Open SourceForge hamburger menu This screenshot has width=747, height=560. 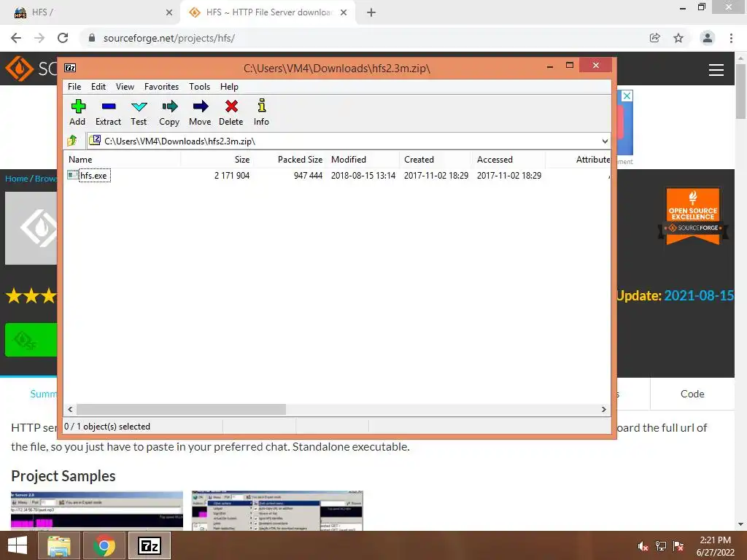[716, 70]
